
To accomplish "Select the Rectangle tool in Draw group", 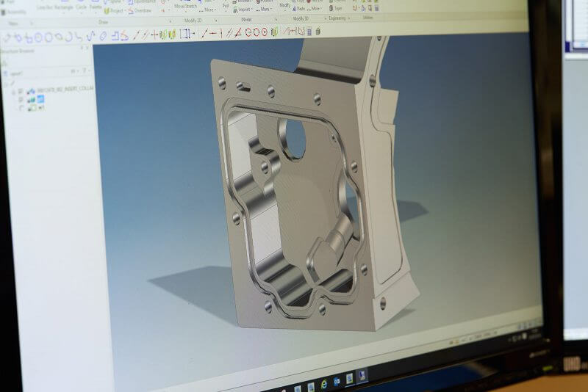I will pyautogui.click(x=64, y=7).
